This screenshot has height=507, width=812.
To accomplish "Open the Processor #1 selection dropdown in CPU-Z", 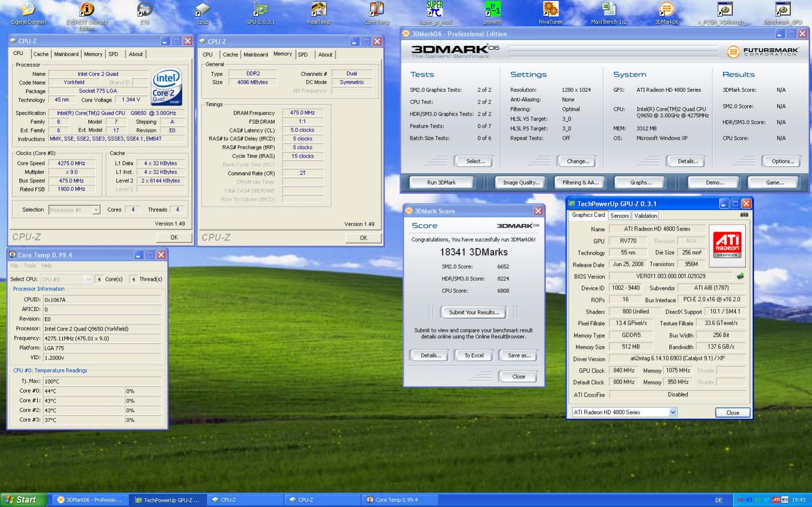I will click(96, 210).
